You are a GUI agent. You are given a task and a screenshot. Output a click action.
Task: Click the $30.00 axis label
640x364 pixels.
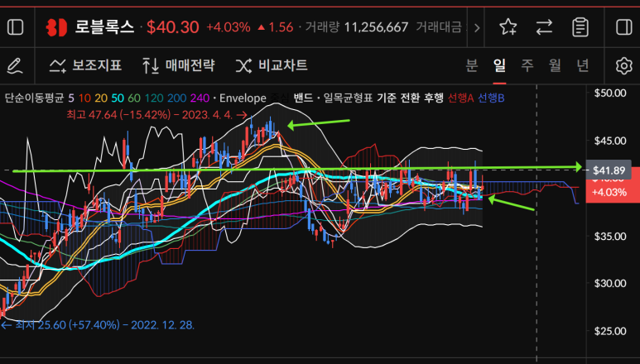coord(610,283)
